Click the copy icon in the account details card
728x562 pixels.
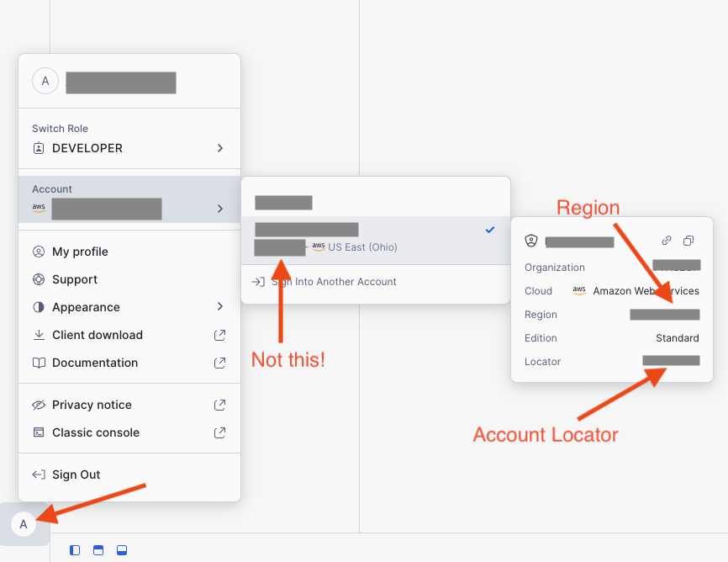pos(688,240)
